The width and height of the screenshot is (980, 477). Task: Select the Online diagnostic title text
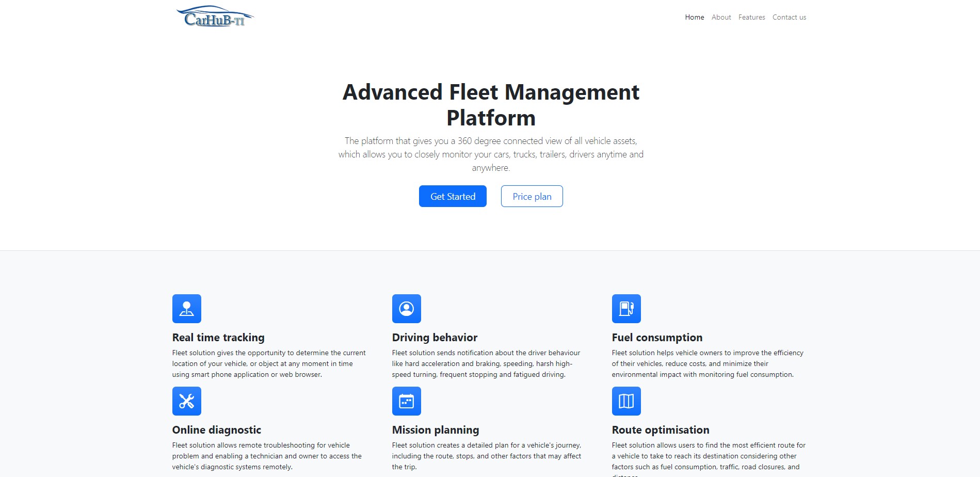click(x=217, y=430)
